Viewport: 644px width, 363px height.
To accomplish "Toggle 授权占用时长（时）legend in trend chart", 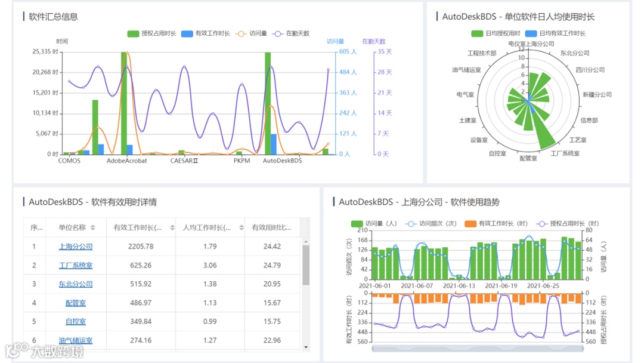I will (567, 224).
